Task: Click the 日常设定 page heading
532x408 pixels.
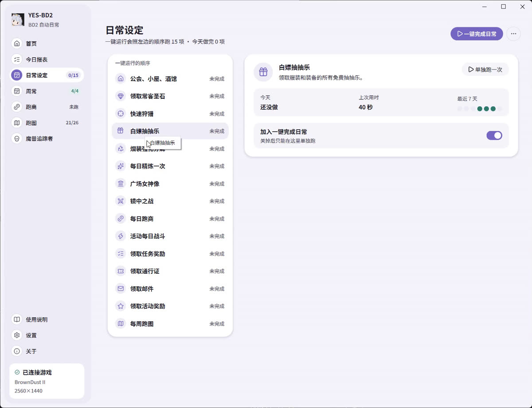Action: [125, 31]
